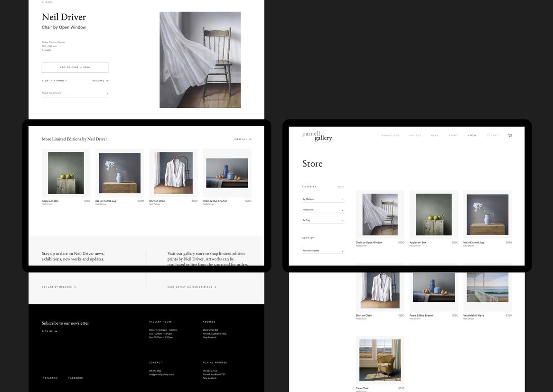Click the Enquire link

coord(100,81)
